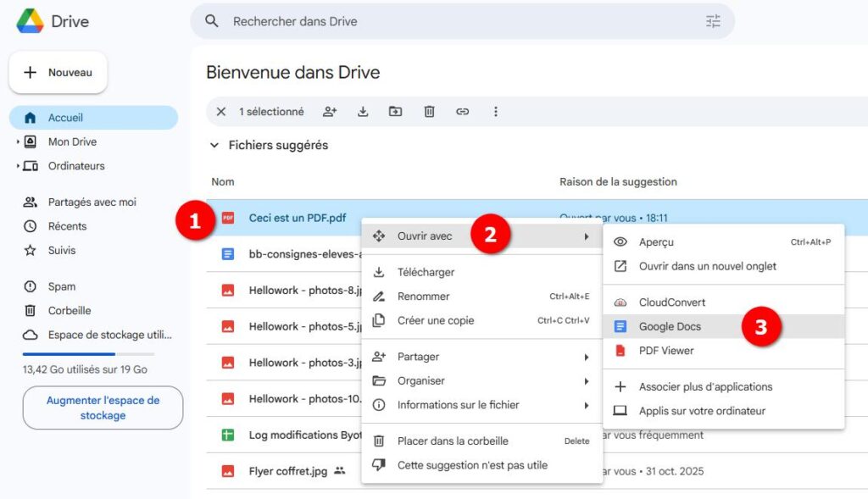
Task: Click the Nouveau button
Action: [58, 73]
